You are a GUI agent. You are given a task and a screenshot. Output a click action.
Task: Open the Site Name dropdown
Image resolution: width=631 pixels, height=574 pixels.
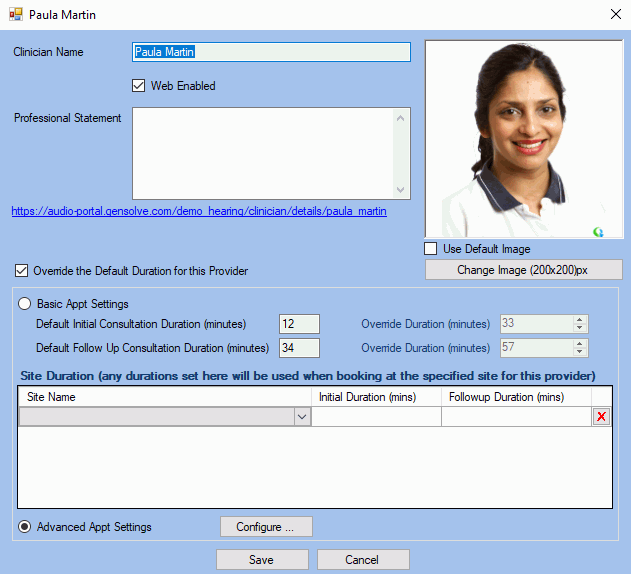(302, 418)
